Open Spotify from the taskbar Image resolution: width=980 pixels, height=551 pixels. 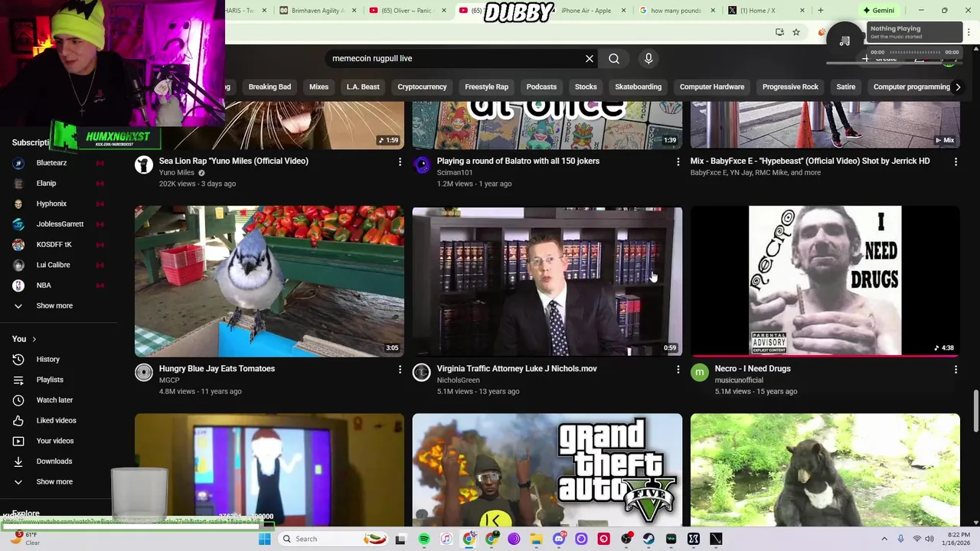424,539
